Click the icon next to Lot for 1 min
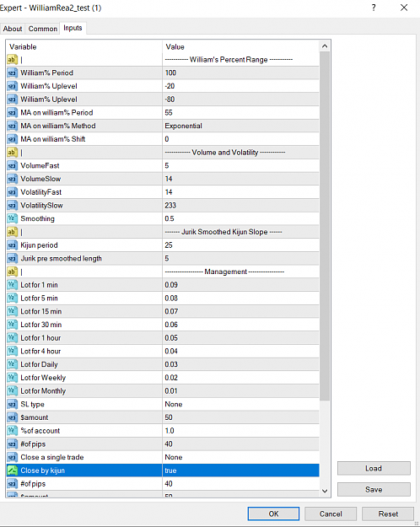Image resolution: width=420 pixels, height=527 pixels. point(12,285)
